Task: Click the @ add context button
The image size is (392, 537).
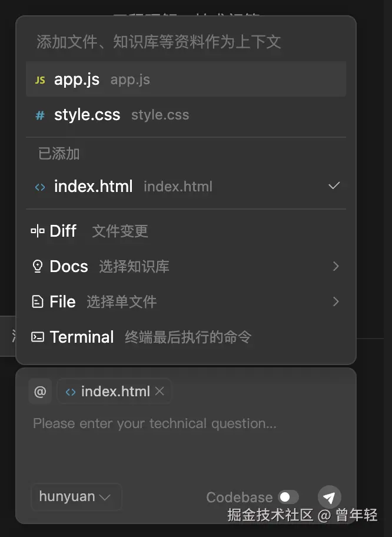Action: click(40, 392)
